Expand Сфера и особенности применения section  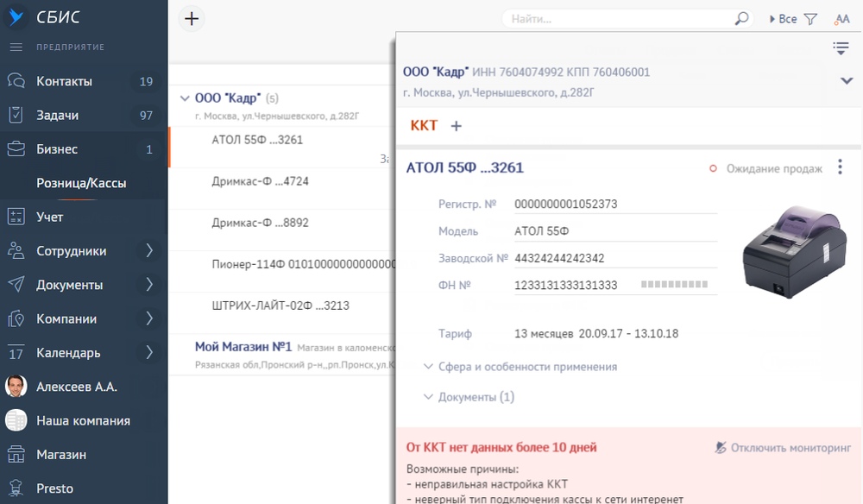click(520, 367)
